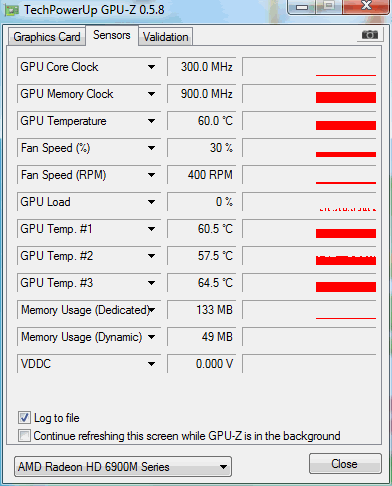The image size is (392, 486).
Task: Open Memory Usage (Dynamic) dropdown
Action: [151, 337]
